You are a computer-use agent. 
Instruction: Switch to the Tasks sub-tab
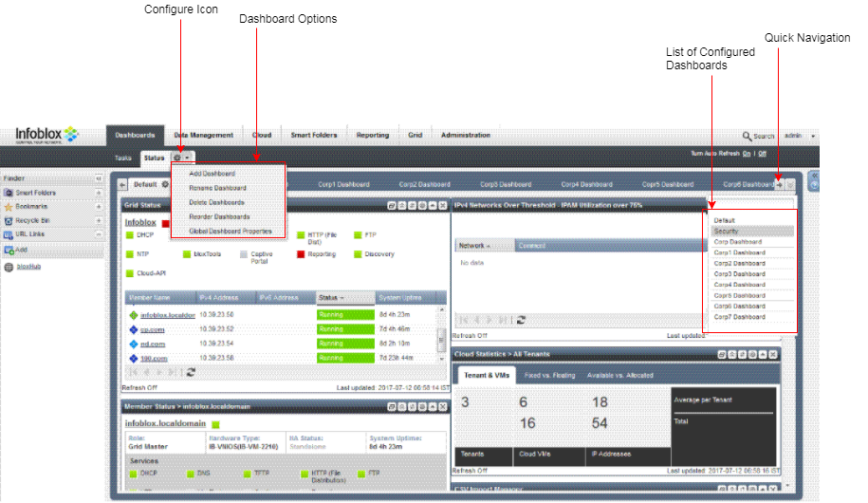point(123,158)
